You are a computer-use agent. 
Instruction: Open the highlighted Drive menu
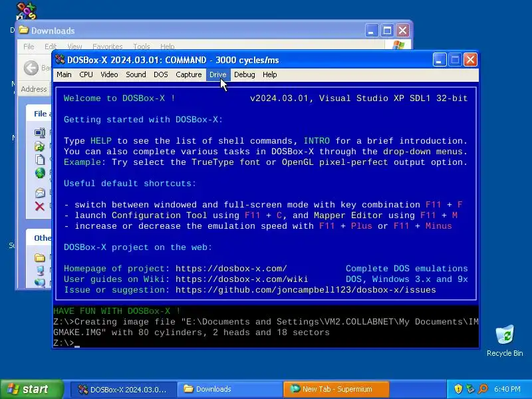(x=218, y=74)
